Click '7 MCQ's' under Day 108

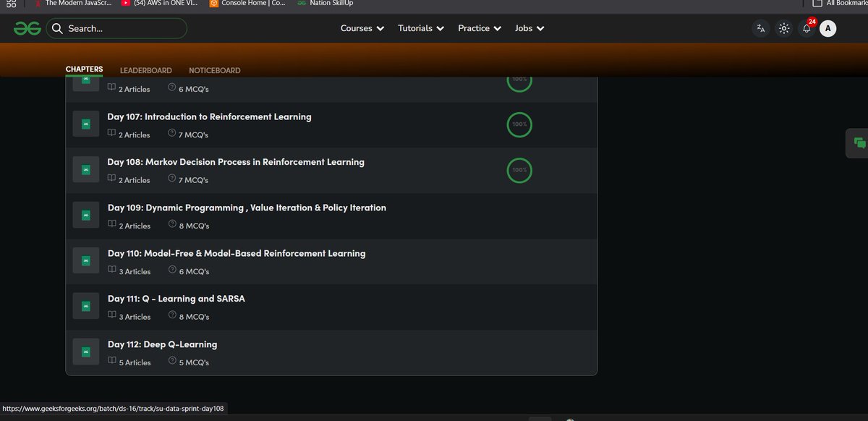194,180
